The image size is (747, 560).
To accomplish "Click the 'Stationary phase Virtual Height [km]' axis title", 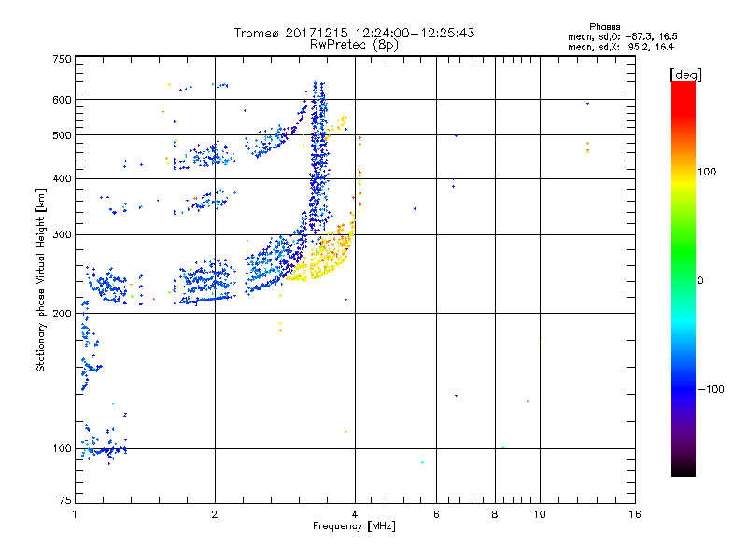I will click(x=41, y=280).
